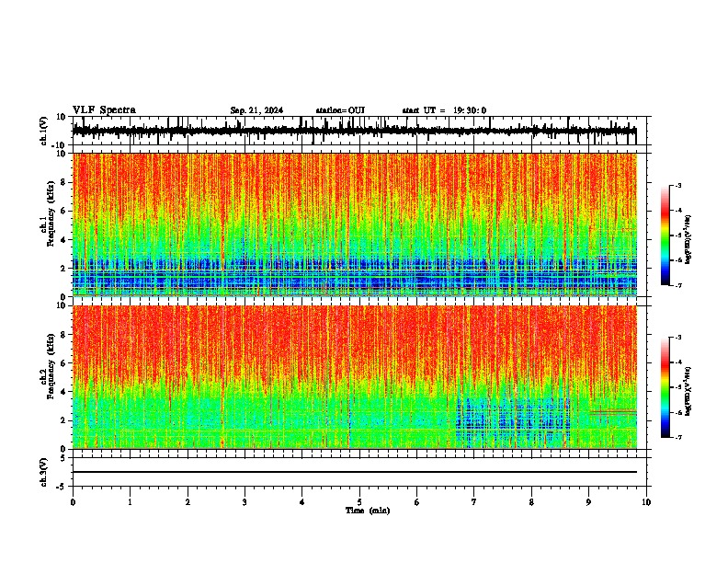Click the ch.2 spectrogram color scale bar

tap(665, 387)
